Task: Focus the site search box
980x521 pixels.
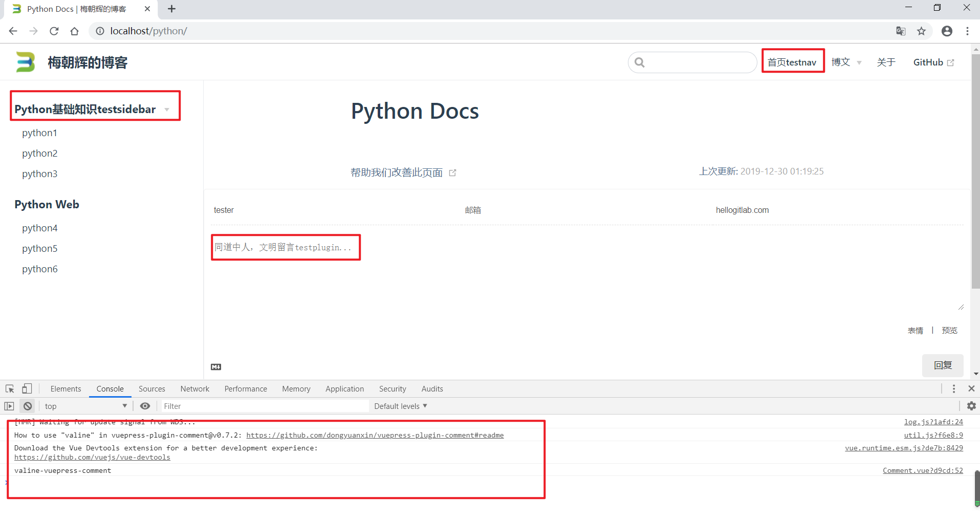Action: coord(692,62)
